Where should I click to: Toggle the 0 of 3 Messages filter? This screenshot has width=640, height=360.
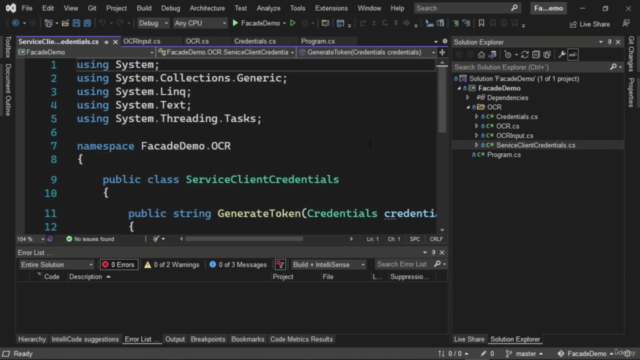pyautogui.click(x=238, y=264)
